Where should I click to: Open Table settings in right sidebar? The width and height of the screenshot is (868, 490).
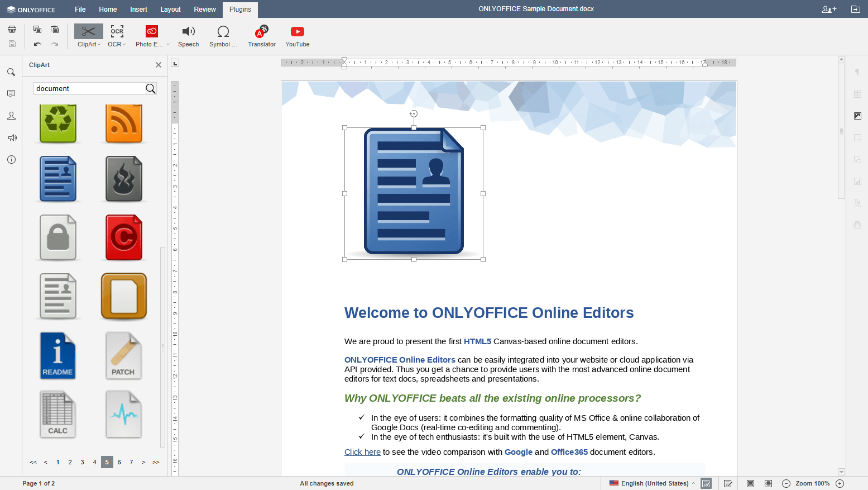click(x=857, y=94)
